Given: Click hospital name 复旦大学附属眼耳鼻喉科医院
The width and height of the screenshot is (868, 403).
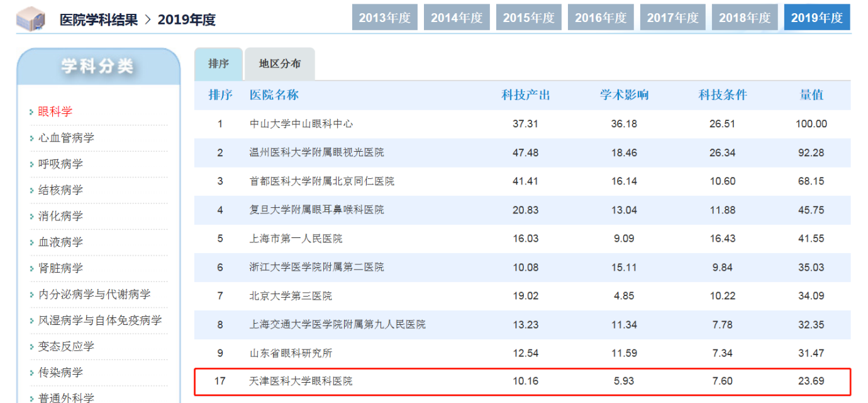Looking at the screenshot, I should (316, 210).
